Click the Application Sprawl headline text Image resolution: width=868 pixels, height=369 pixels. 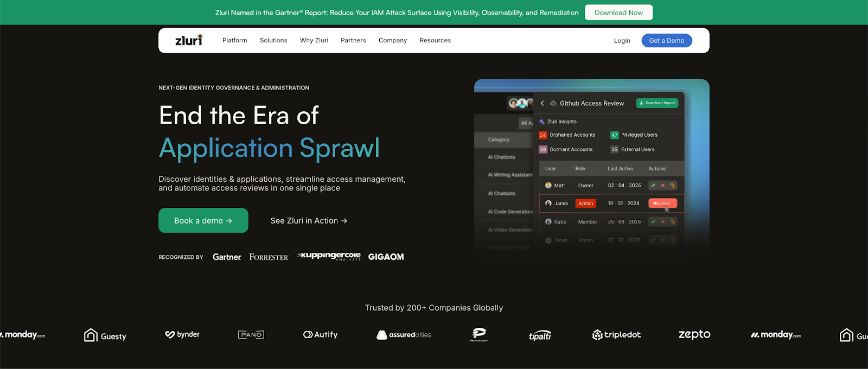(x=269, y=148)
